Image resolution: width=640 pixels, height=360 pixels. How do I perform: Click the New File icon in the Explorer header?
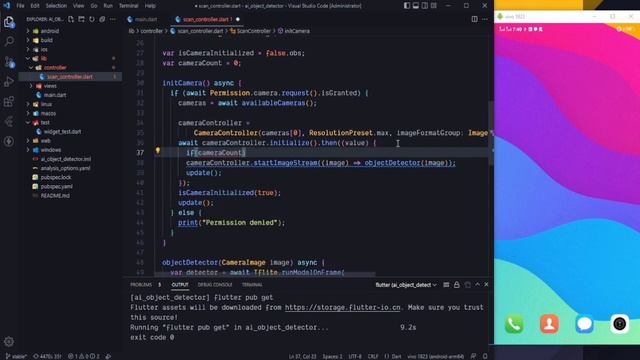[x=71, y=19]
